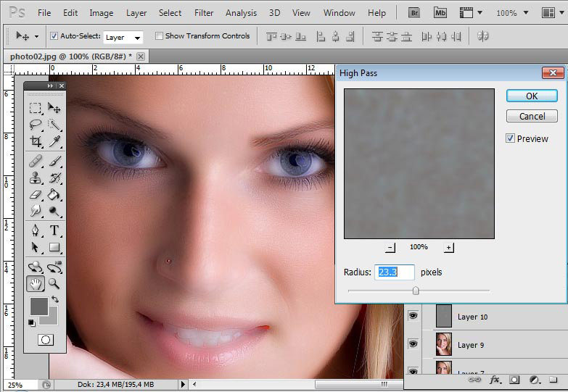Select the Crop tool in the toolbox
This screenshot has height=392, width=568.
[35, 142]
